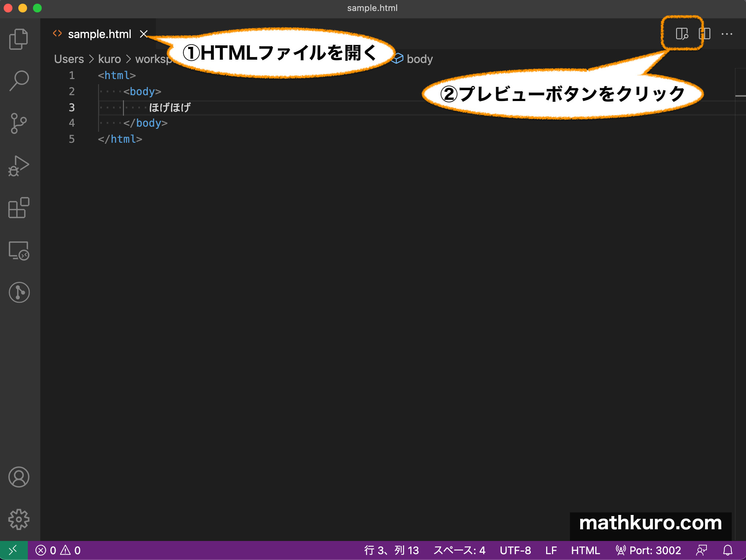
Task: Open the Git Graph circular icon view
Action: pos(19,292)
